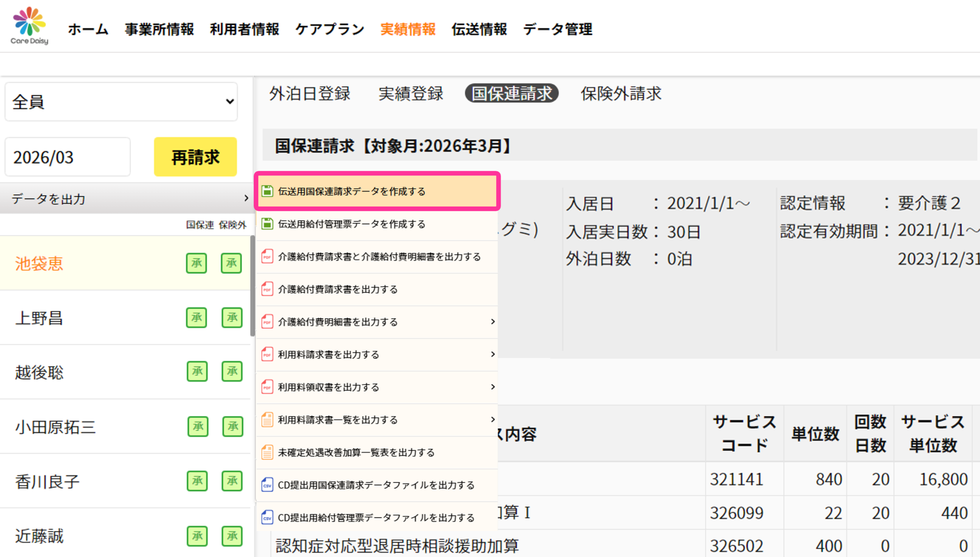Image resolution: width=980 pixels, height=557 pixels.
Task: Click orange list icon for 利用料請求書一覧を出力する
Action: 267,420
